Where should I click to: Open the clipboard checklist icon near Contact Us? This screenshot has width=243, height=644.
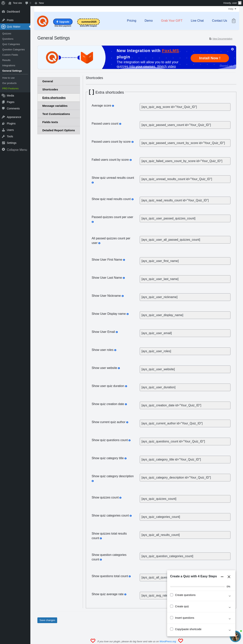pos(234,21)
